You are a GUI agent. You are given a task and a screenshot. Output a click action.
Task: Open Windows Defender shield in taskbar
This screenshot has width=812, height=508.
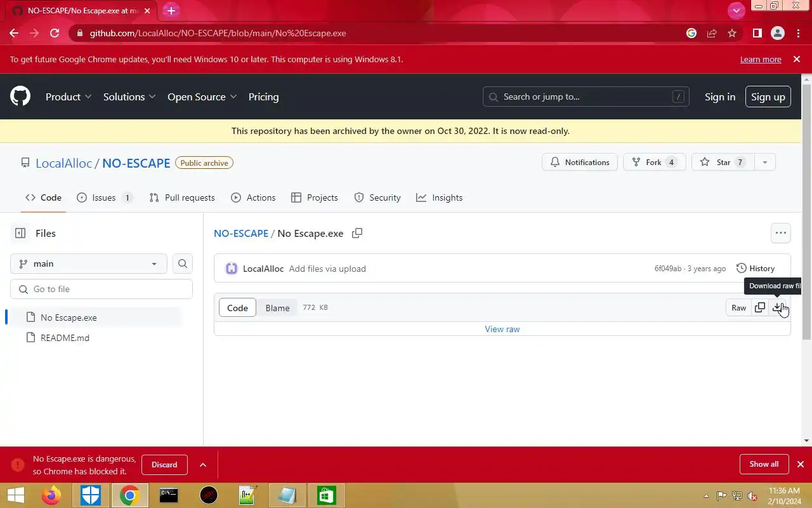91,495
